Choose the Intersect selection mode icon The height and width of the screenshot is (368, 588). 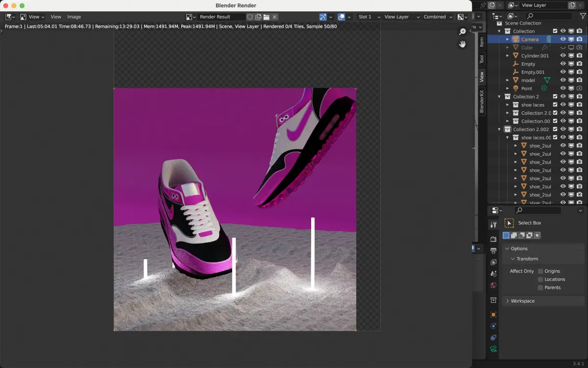pyautogui.click(x=537, y=236)
